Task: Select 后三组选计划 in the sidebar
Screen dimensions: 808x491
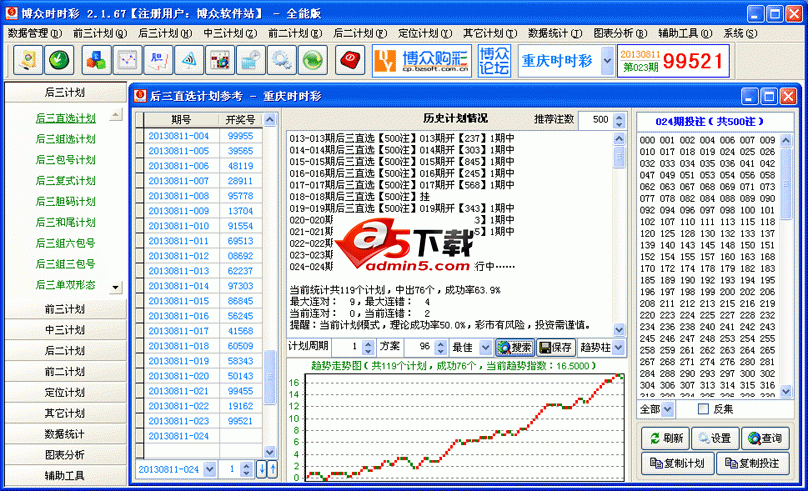Action: [x=65, y=139]
